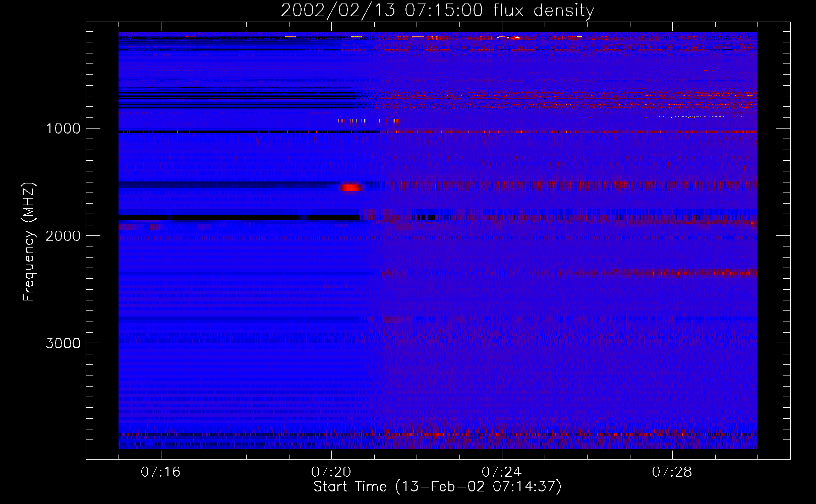Click the plot title '2002/02/13 07:15:00 flux density'

437,11
